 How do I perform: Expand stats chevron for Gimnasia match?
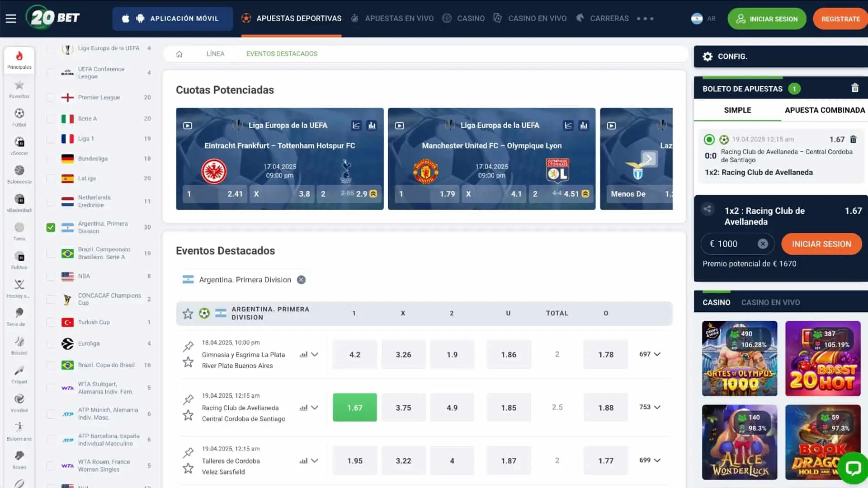(315, 355)
